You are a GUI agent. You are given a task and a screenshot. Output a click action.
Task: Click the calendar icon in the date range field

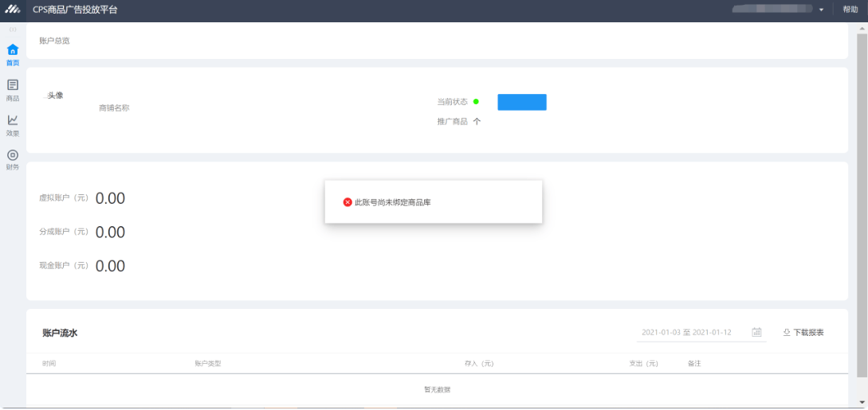pos(756,332)
